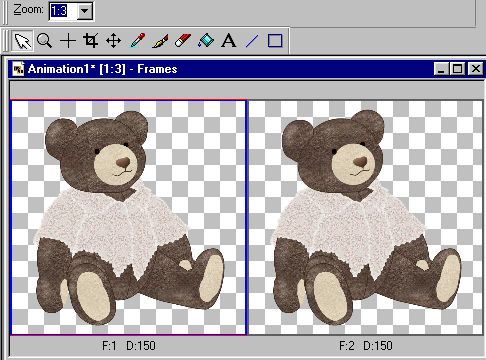Choose the Mover tool
This screenshot has height=360, width=486.
coord(114,41)
